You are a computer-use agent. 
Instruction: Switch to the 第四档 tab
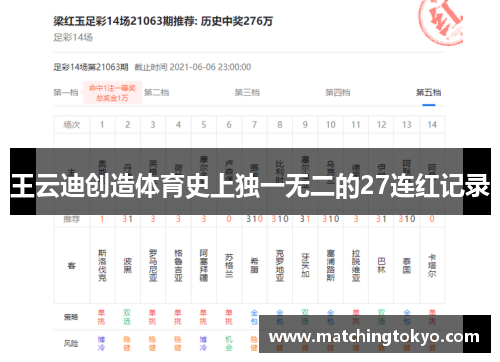pyautogui.click(x=338, y=92)
